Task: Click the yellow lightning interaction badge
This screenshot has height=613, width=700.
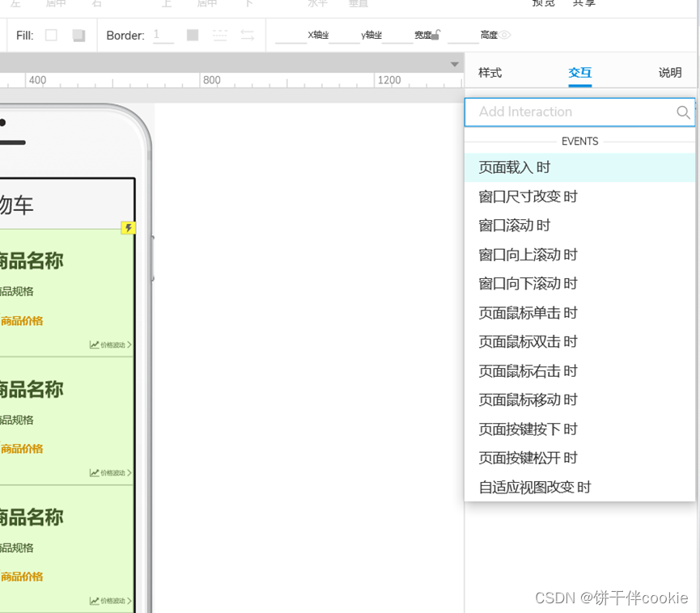Action: point(129,228)
